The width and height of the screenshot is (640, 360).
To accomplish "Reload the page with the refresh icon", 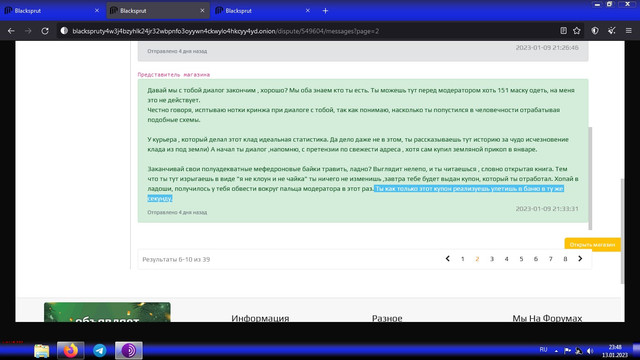I will [x=45, y=31].
